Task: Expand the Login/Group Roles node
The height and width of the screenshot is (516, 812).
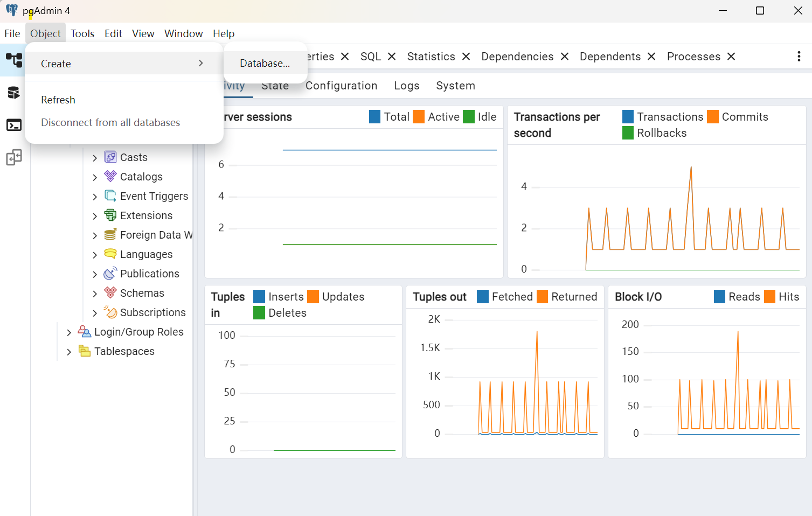Action: pyautogui.click(x=69, y=332)
